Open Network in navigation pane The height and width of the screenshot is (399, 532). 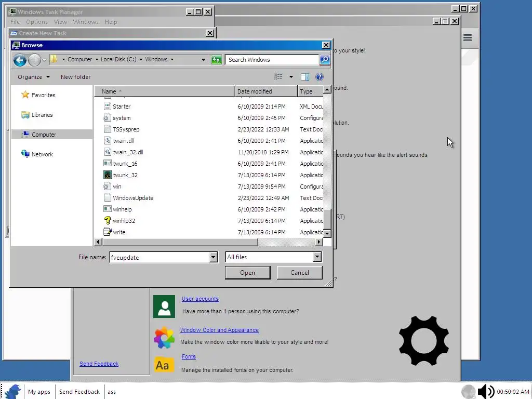point(37,154)
